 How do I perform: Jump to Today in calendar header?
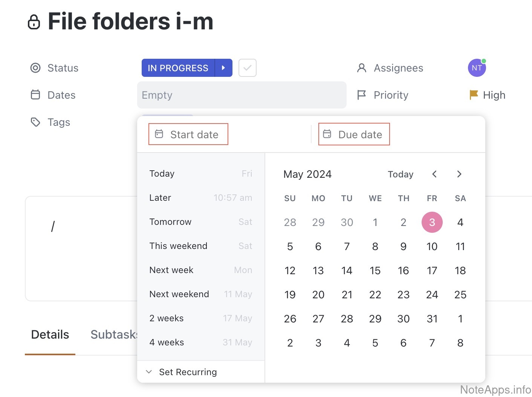[401, 174]
